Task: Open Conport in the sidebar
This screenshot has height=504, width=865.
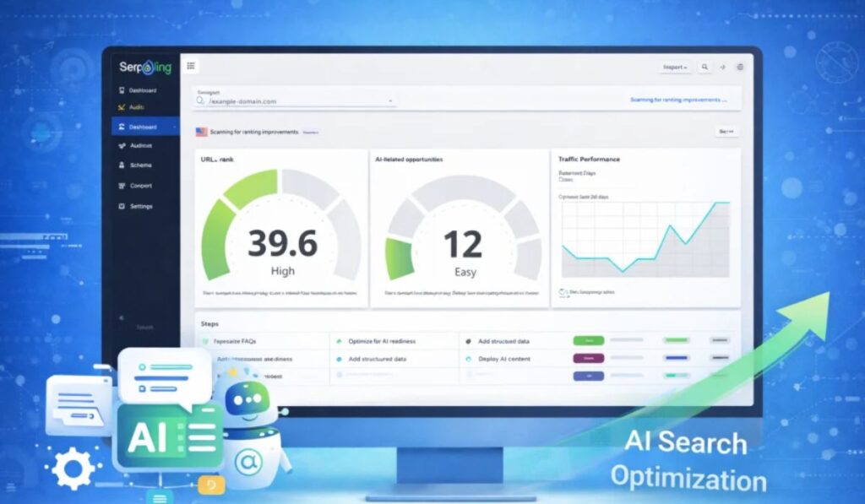Action: pyautogui.click(x=140, y=186)
